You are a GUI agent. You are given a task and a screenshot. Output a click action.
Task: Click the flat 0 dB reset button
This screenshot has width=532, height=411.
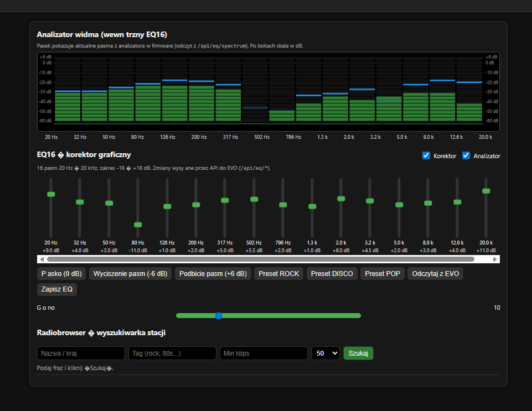click(x=61, y=274)
